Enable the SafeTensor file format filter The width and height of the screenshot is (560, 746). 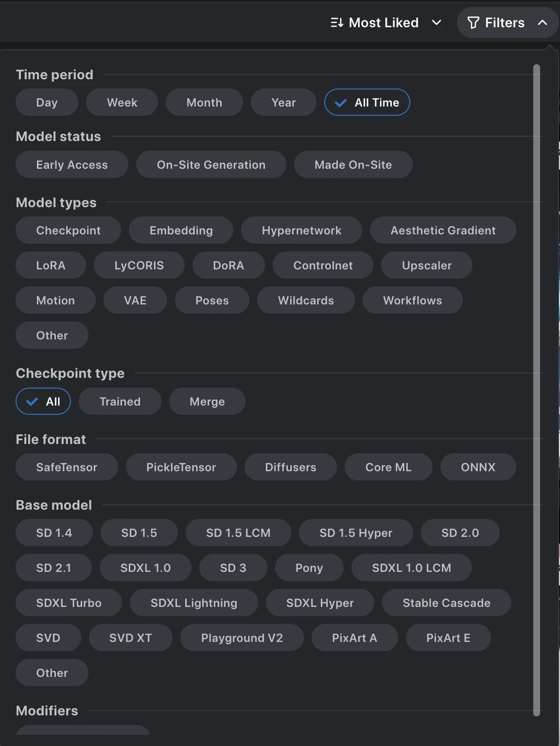tap(67, 467)
